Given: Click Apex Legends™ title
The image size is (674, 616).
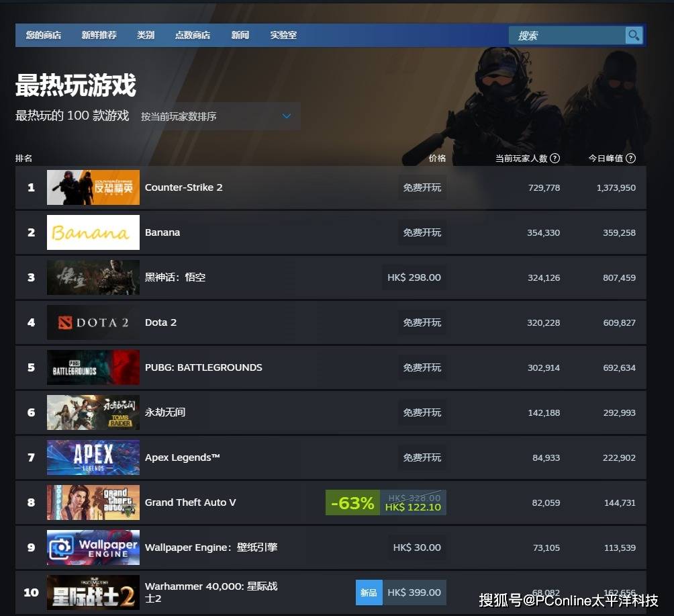Looking at the screenshot, I should point(182,457).
